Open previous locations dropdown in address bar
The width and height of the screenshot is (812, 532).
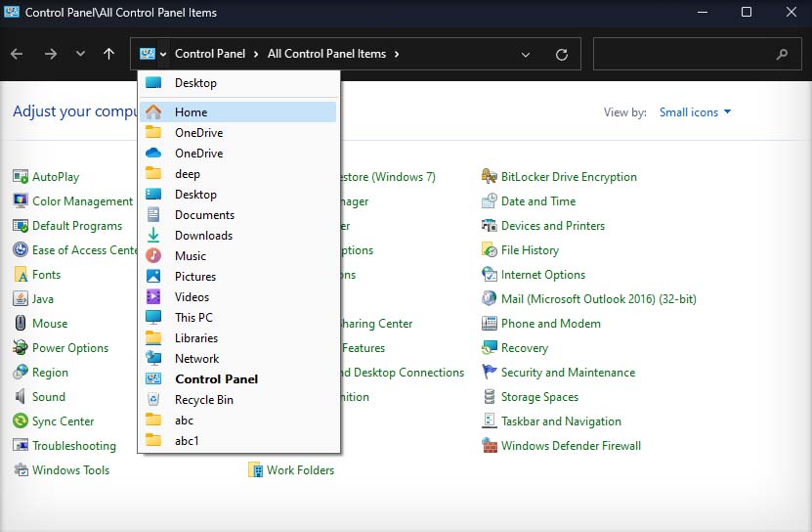[x=525, y=54]
